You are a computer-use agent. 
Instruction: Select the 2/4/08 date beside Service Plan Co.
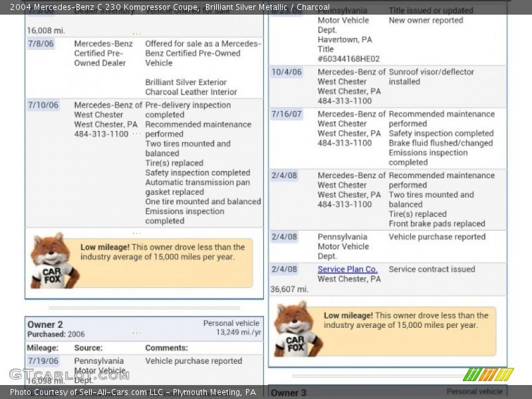pyautogui.click(x=284, y=269)
